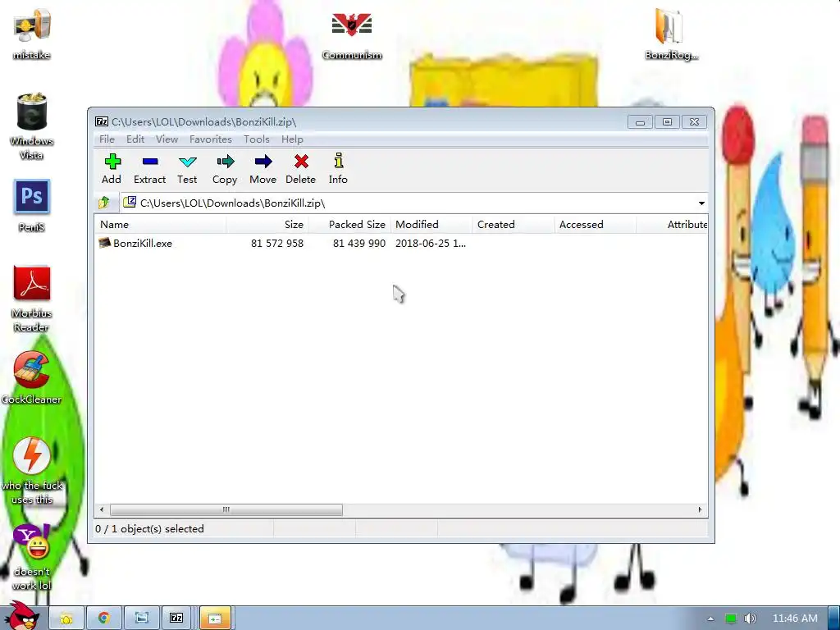Click the scrollbar left arrow
840x630 pixels.
pos(103,509)
